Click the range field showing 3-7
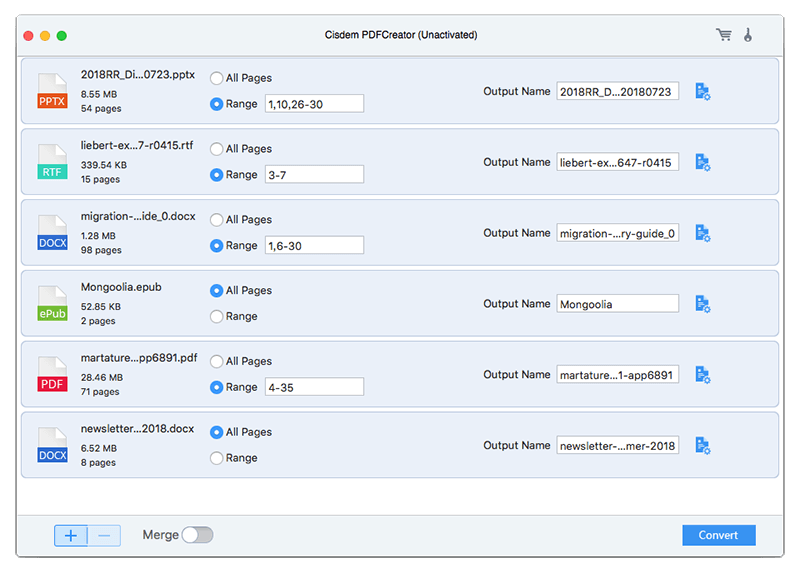Viewport: 800px width, 574px height. [x=314, y=174]
